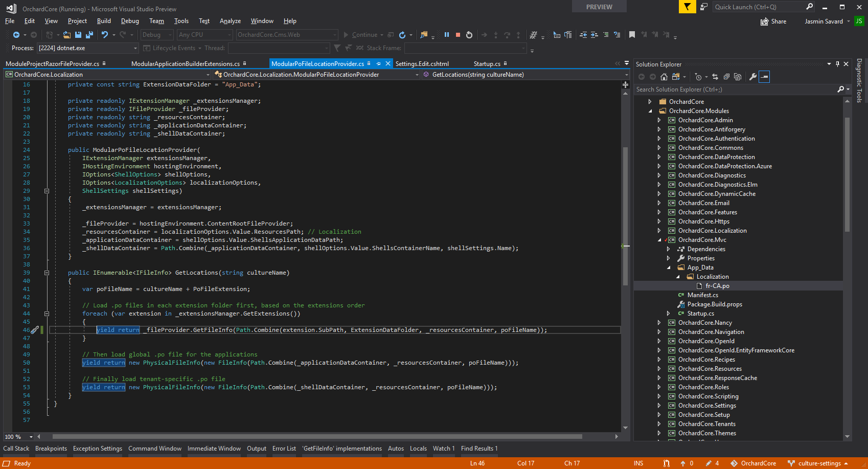Click the Share button
The width and height of the screenshot is (868, 469).
pyautogui.click(x=773, y=21)
